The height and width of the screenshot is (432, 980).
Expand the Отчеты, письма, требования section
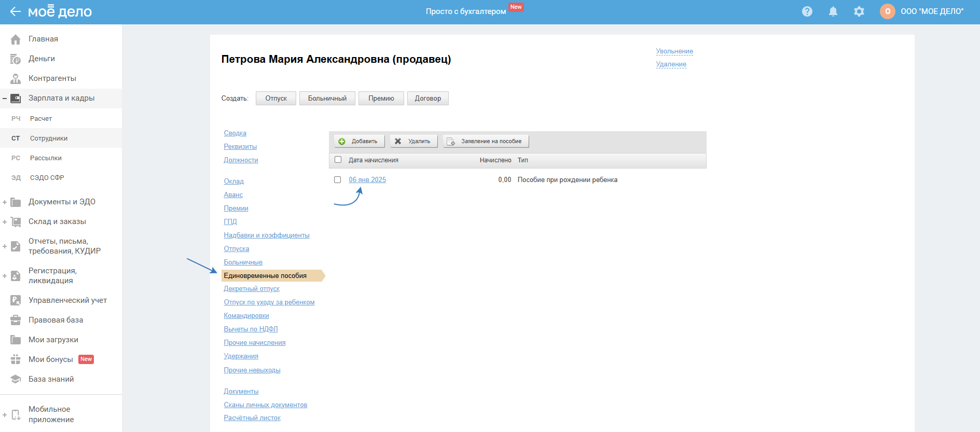pos(5,246)
